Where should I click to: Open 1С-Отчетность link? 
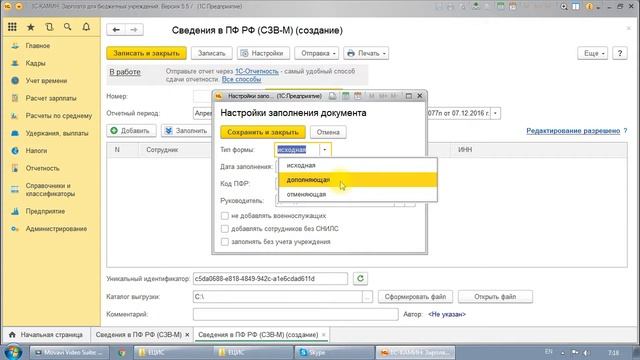click(x=257, y=71)
